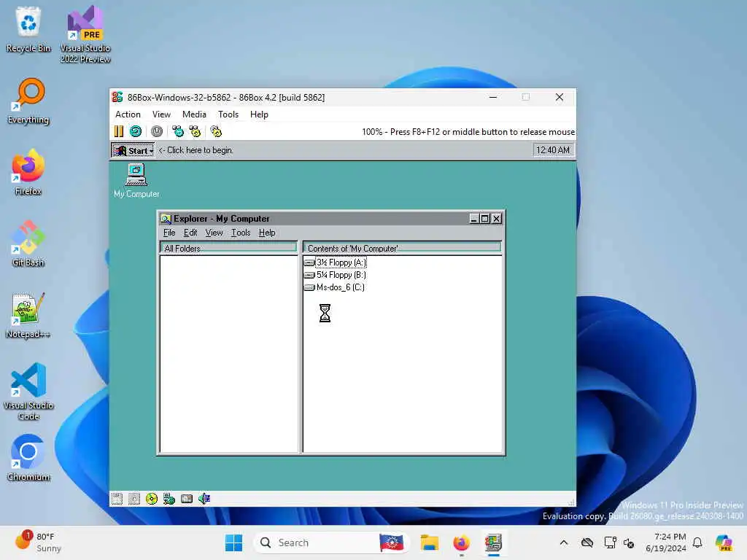Viewport: 747px width, 560px height.
Task: Click the CD-ROM status bar icon
Action: tap(152, 499)
